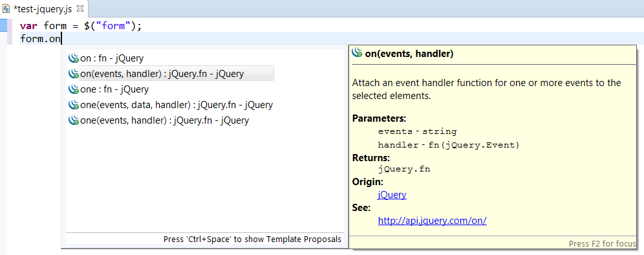The image size is (644, 255).
Task: Click the 'handler - fn(jQuery.Event)' parameter text
Action: click(449, 145)
